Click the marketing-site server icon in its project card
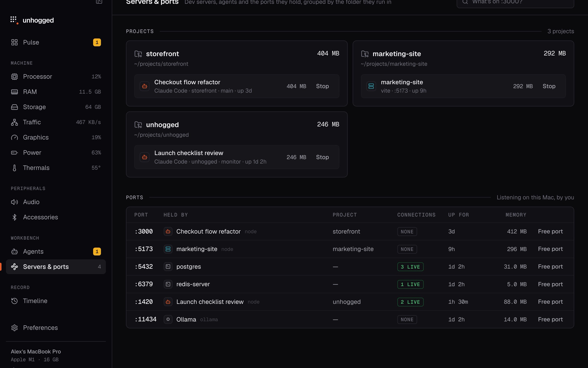This screenshot has width=588, height=368. pyautogui.click(x=371, y=86)
